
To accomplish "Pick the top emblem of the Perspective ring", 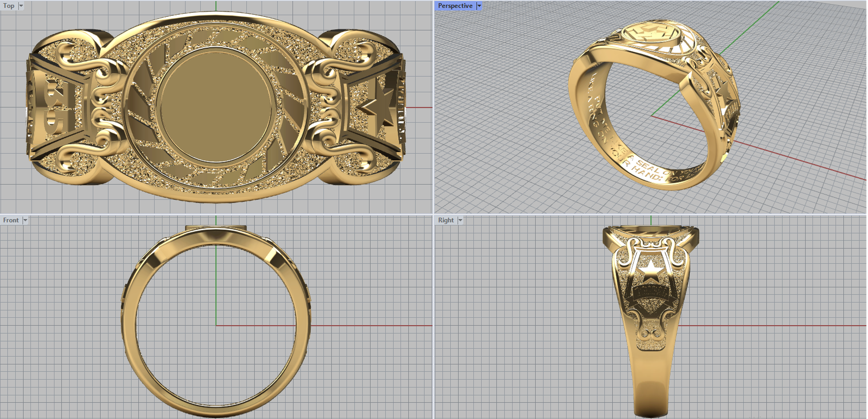I will (650, 36).
